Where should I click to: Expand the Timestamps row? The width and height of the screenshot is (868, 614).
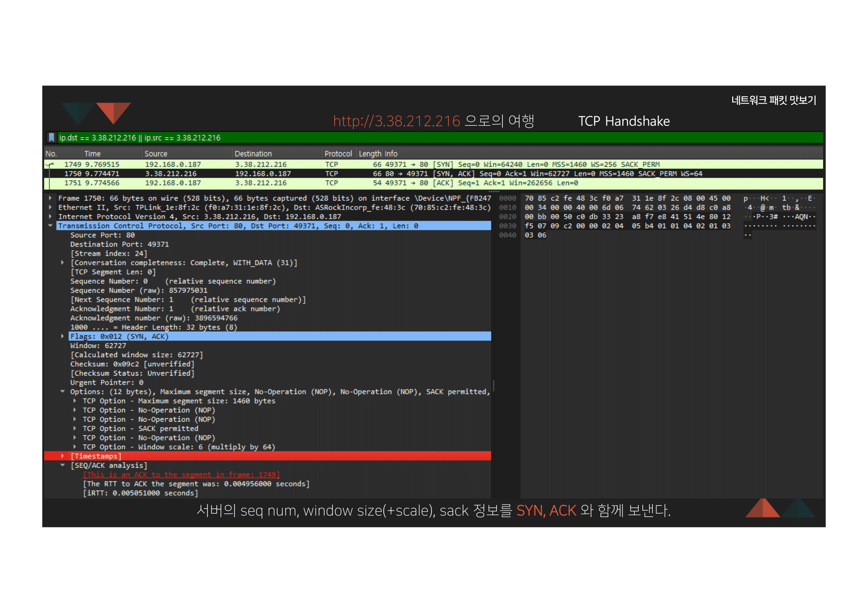(x=63, y=456)
